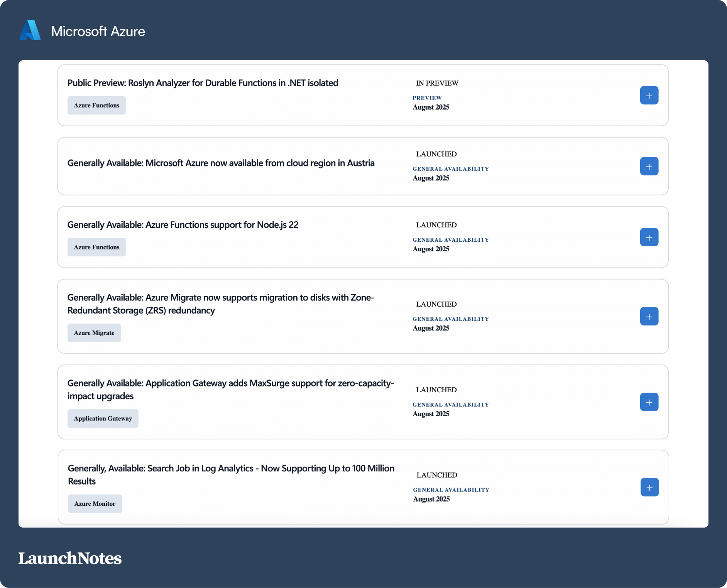Click GENERAL AVAILABILITY on Node.js 22 card
The width and height of the screenshot is (727, 588).
coord(451,240)
